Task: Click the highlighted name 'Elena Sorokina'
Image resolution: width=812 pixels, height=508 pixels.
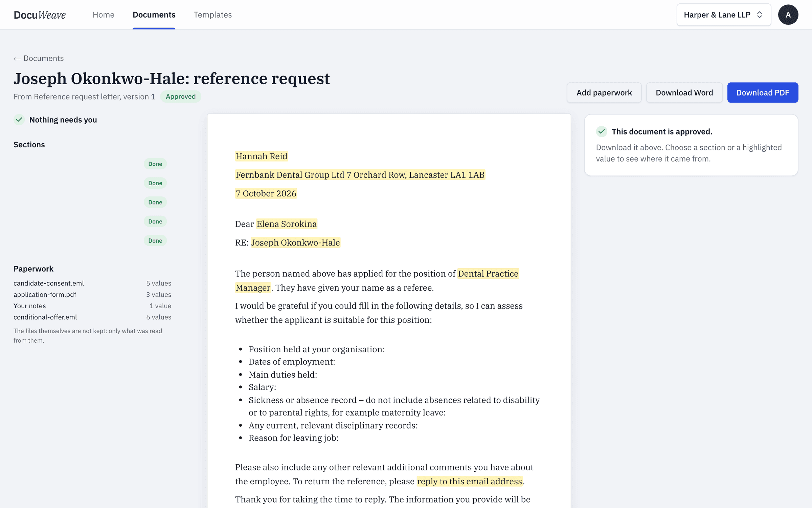Action: pyautogui.click(x=287, y=224)
